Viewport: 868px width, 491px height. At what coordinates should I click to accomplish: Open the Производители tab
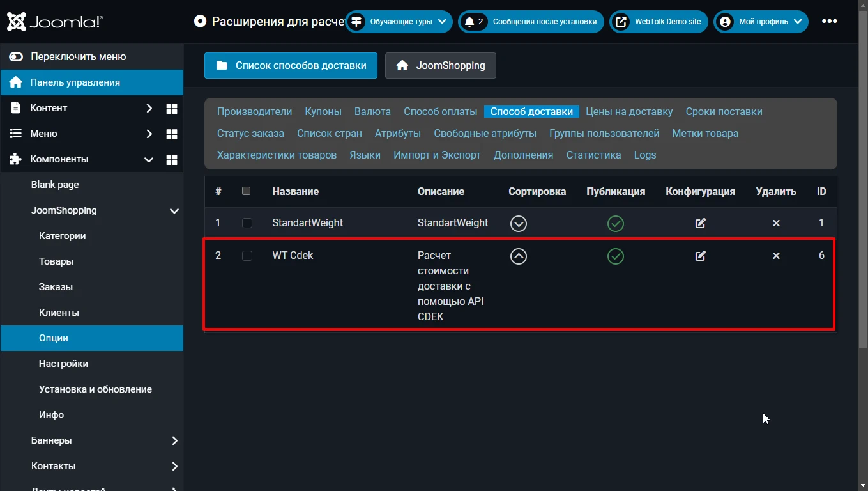pyautogui.click(x=254, y=111)
